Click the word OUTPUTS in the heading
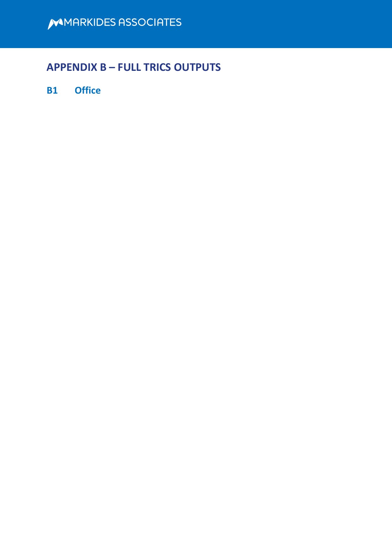The image size is (392, 555). tap(197, 67)
